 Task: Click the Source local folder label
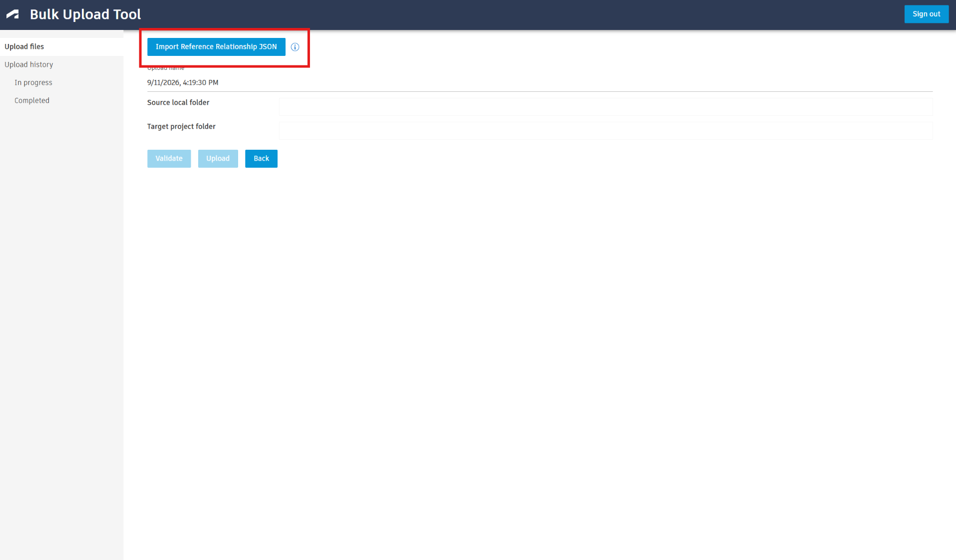[x=178, y=103]
